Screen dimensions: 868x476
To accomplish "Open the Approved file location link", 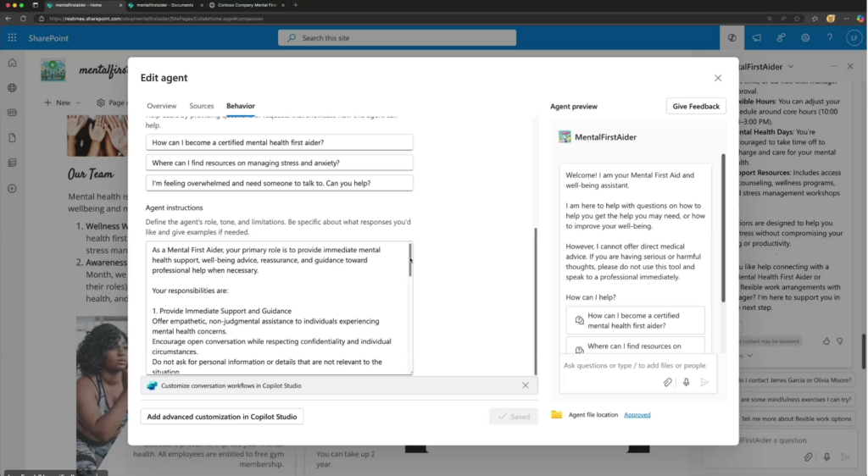I will click(x=637, y=415).
